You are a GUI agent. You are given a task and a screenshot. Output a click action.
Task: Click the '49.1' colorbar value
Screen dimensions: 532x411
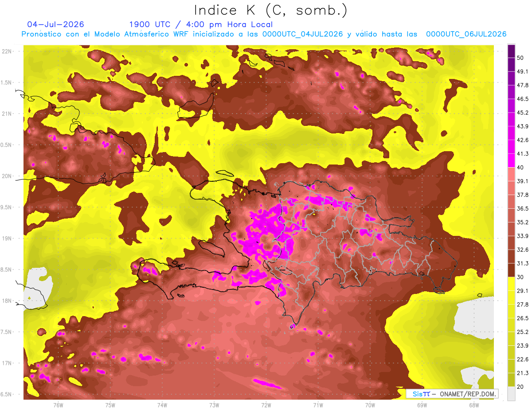pyautogui.click(x=522, y=71)
